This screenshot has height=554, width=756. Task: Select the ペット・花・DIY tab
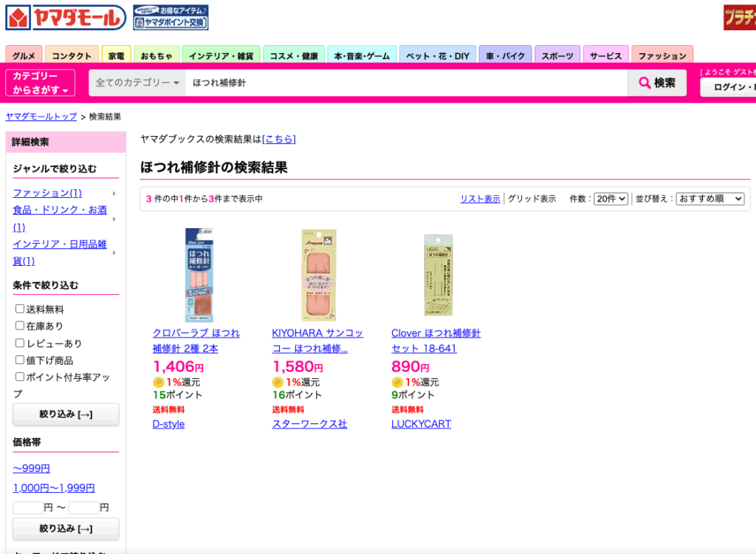tap(438, 55)
